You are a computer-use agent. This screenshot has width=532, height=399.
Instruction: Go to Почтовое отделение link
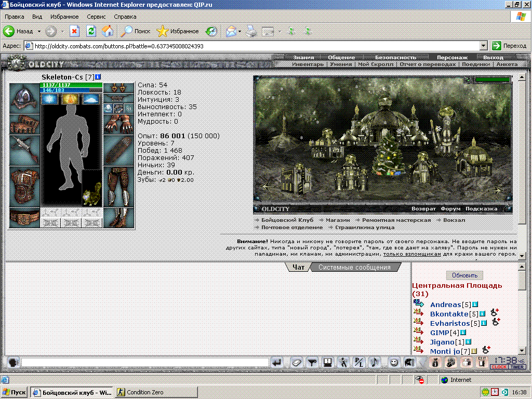point(292,228)
